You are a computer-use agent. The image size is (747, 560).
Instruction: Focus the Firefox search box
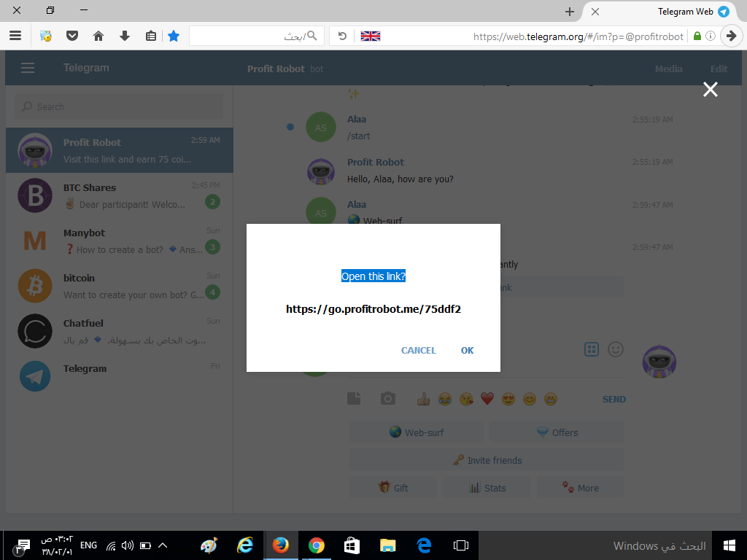click(257, 36)
